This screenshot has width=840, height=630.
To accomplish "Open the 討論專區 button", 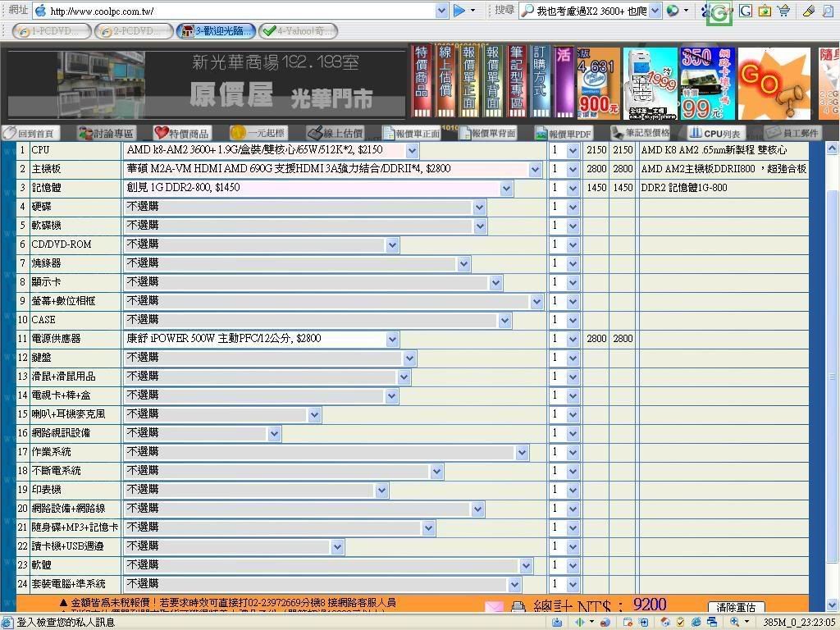I will [106, 133].
